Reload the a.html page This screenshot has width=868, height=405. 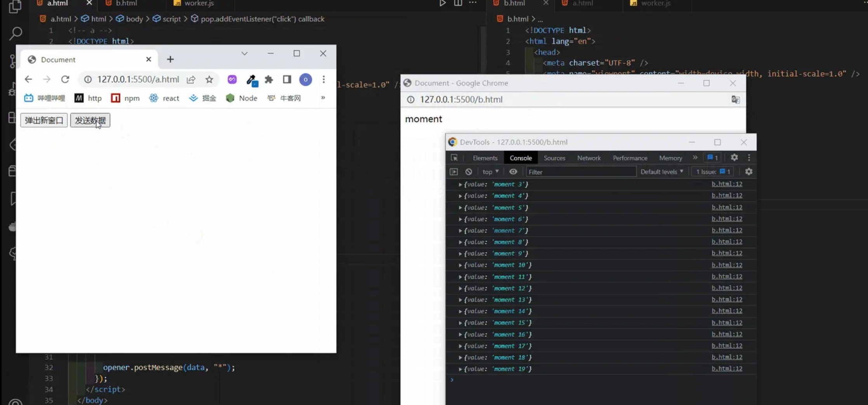click(x=65, y=79)
